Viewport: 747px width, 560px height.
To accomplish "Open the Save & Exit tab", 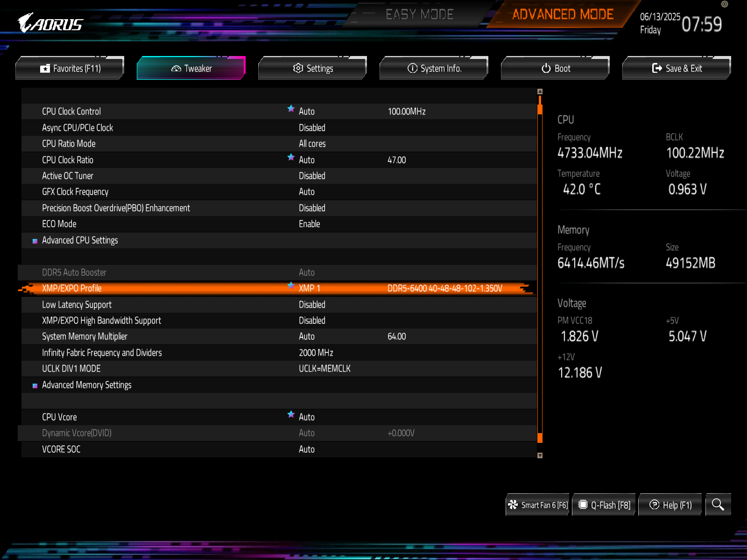I will click(677, 68).
